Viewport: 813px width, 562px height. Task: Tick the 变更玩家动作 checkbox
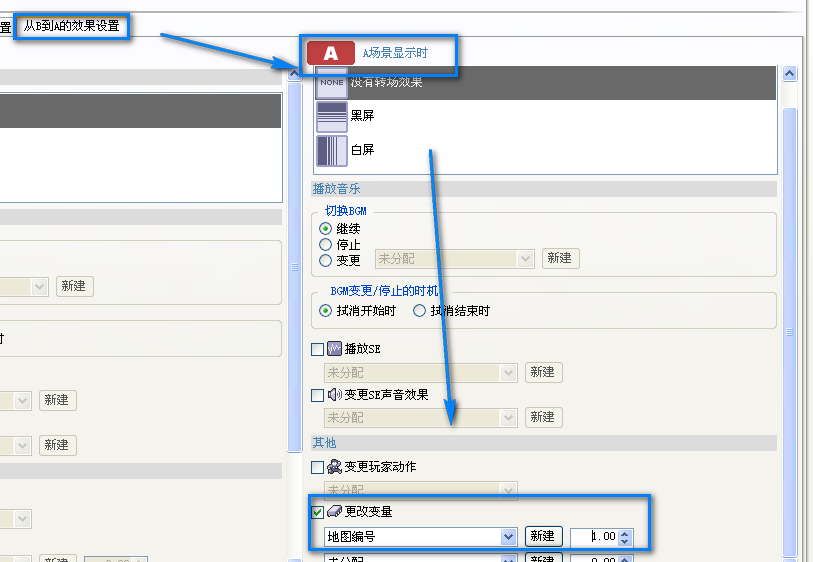pos(317,467)
